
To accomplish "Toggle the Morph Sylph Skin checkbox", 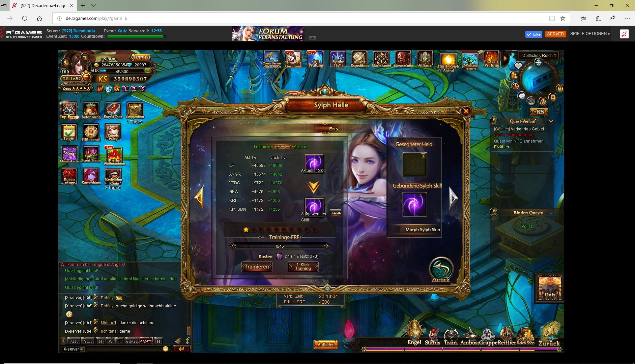I will tap(398, 230).
